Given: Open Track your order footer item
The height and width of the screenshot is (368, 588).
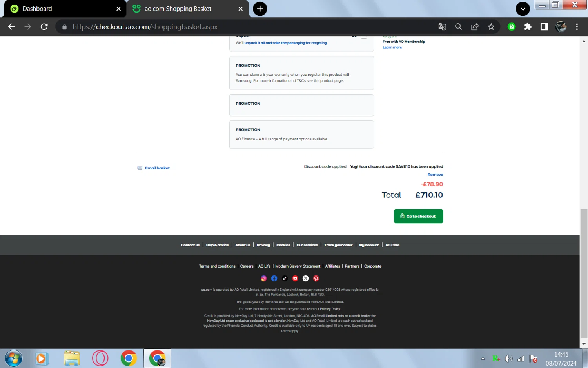Looking at the screenshot, I should 338,245.
